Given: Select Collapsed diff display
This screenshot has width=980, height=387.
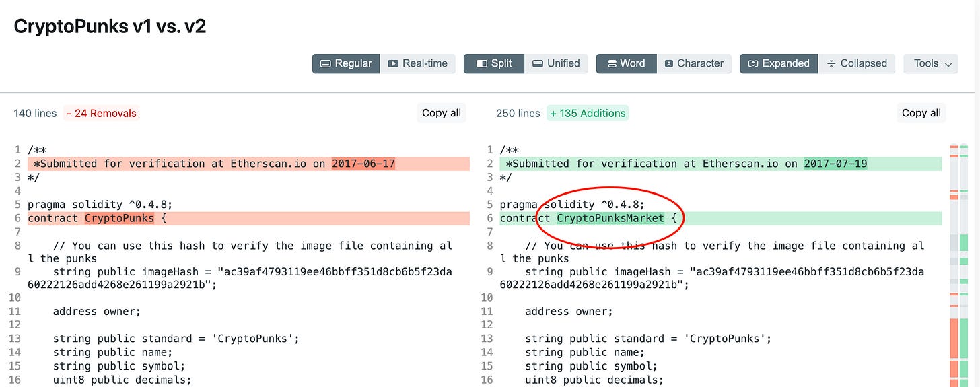Looking at the screenshot, I should [x=857, y=63].
